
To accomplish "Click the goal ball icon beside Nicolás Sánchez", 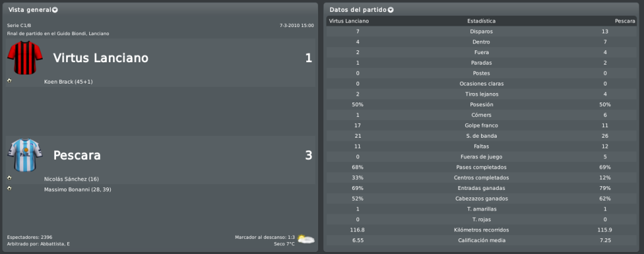I will coord(9,178).
